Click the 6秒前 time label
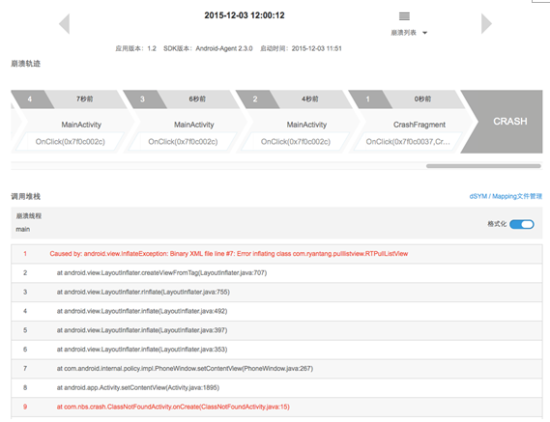The image size is (550, 422). click(x=197, y=99)
